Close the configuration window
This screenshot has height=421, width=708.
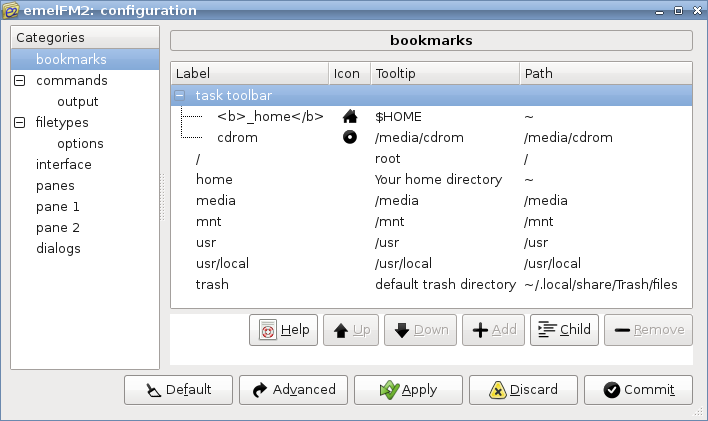point(697,10)
